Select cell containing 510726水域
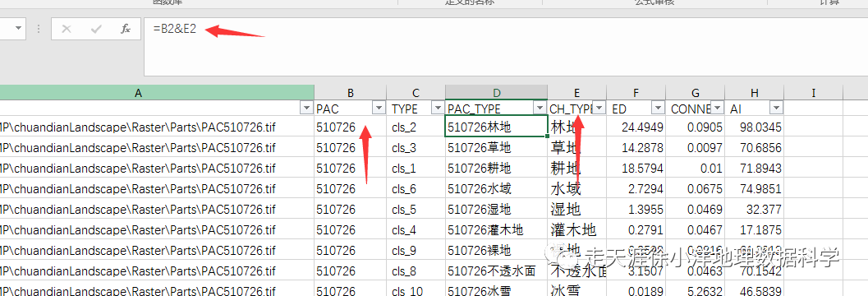 (x=497, y=188)
